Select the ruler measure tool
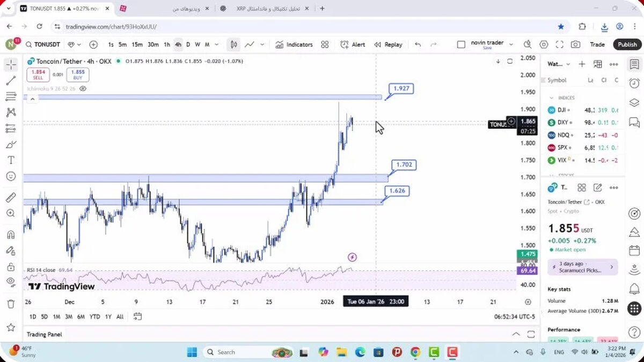 coord(11,197)
